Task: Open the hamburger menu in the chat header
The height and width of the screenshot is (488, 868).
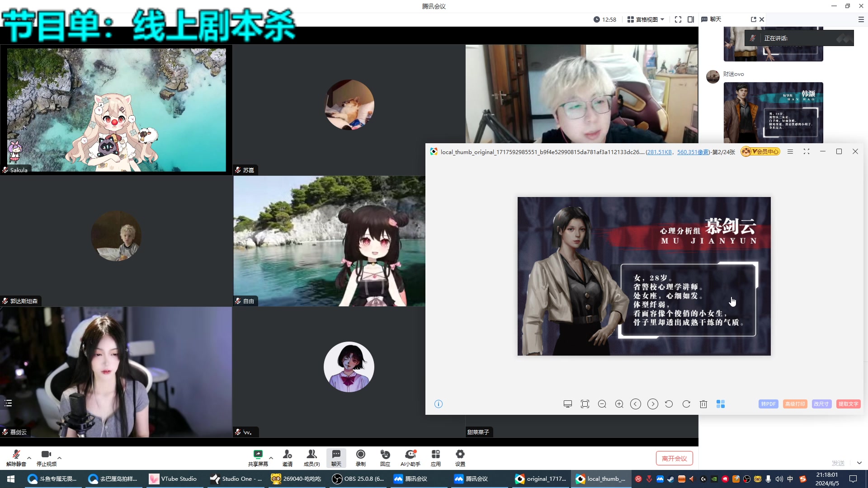Action: [x=861, y=19]
